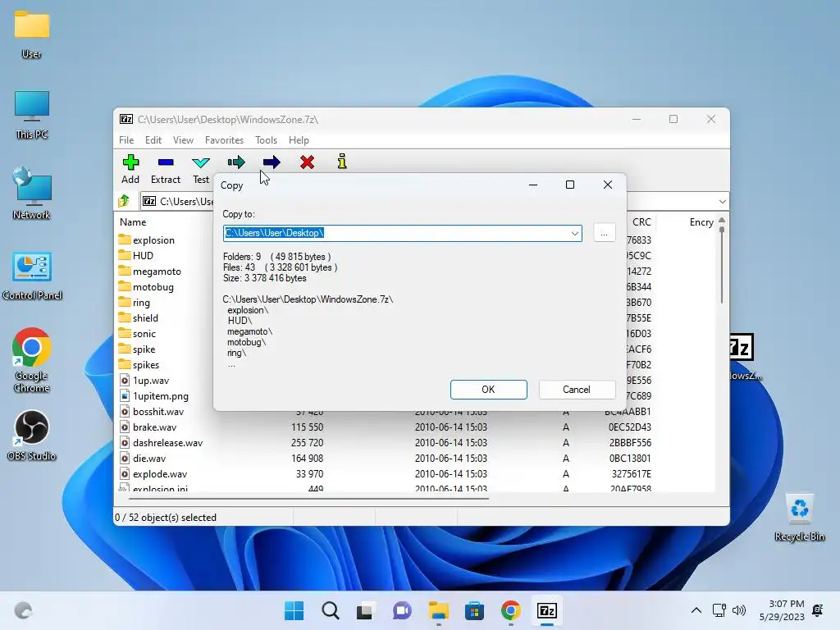Viewport: 840px width, 630px height.
Task: Select the sonic folder
Action: point(137,333)
